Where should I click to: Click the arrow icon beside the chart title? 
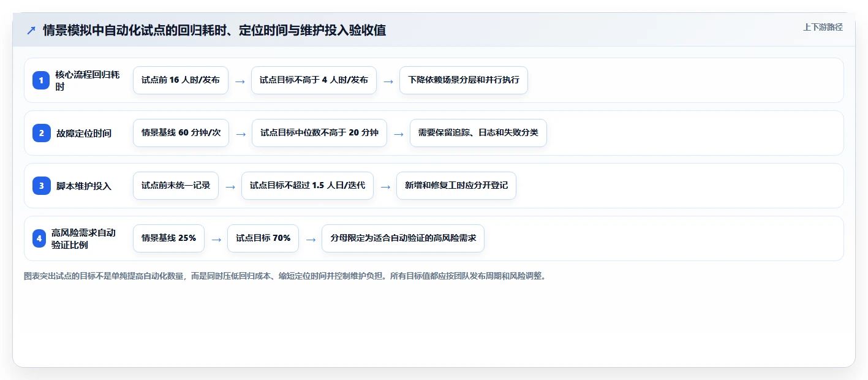tap(31, 30)
